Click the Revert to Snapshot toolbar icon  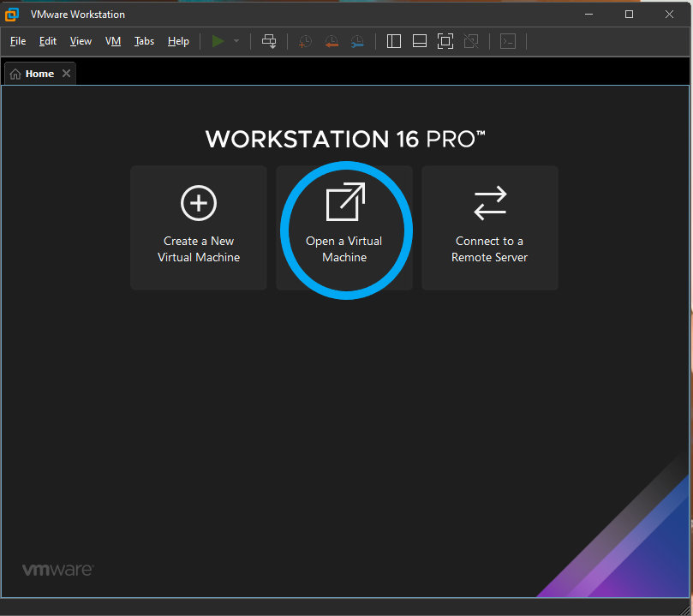[331, 41]
